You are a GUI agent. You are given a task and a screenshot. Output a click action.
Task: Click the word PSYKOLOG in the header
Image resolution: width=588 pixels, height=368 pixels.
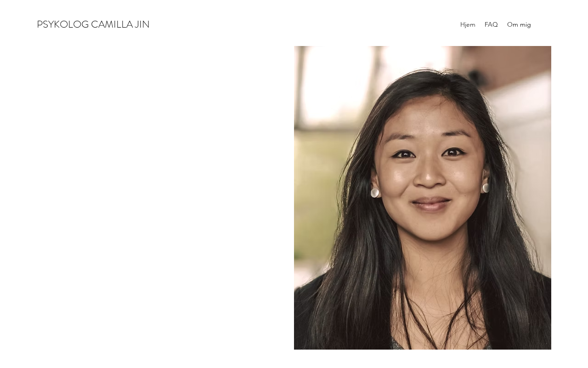62,24
